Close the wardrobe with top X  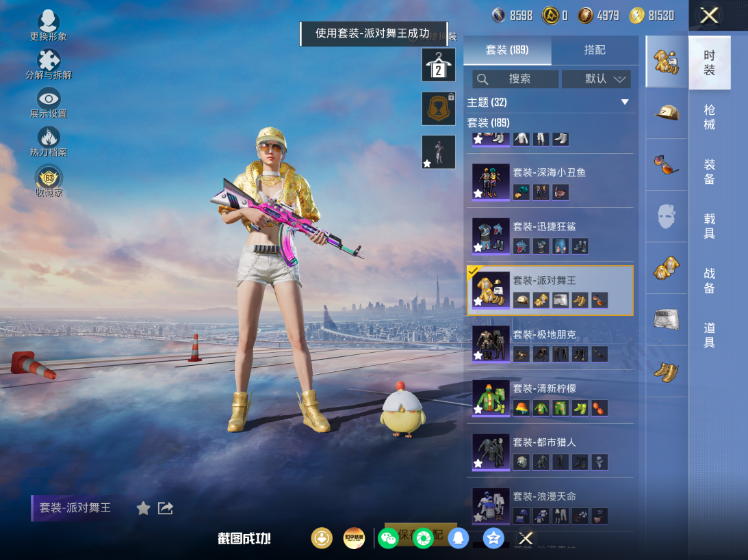tap(709, 16)
